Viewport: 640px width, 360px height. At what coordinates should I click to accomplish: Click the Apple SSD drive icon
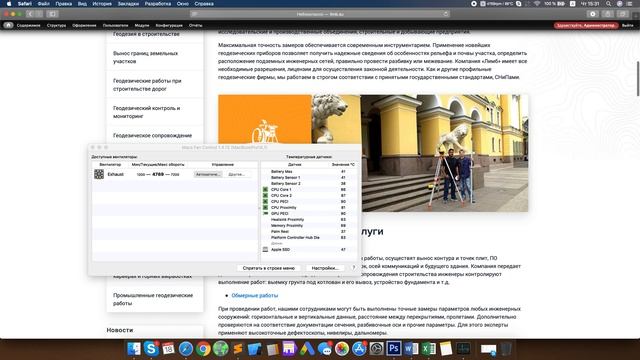click(265, 249)
